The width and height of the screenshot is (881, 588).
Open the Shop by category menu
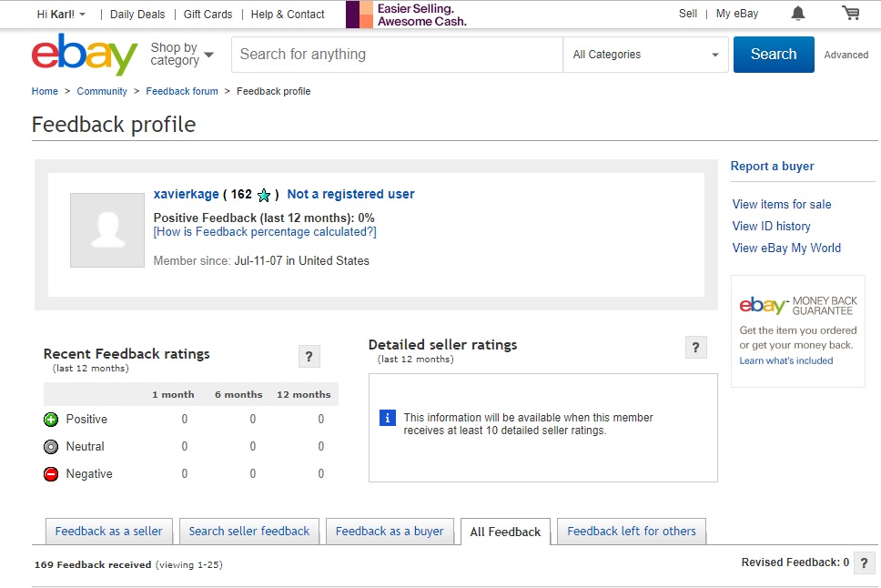[182, 55]
